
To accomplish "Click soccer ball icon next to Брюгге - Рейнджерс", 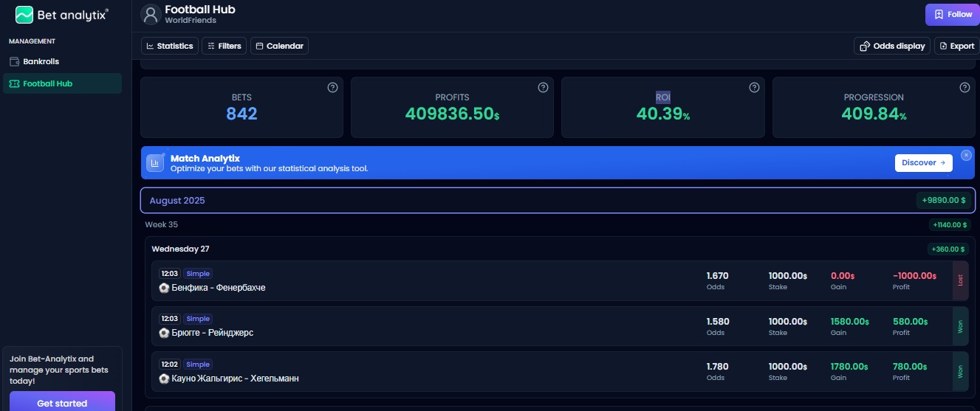I will pos(164,333).
